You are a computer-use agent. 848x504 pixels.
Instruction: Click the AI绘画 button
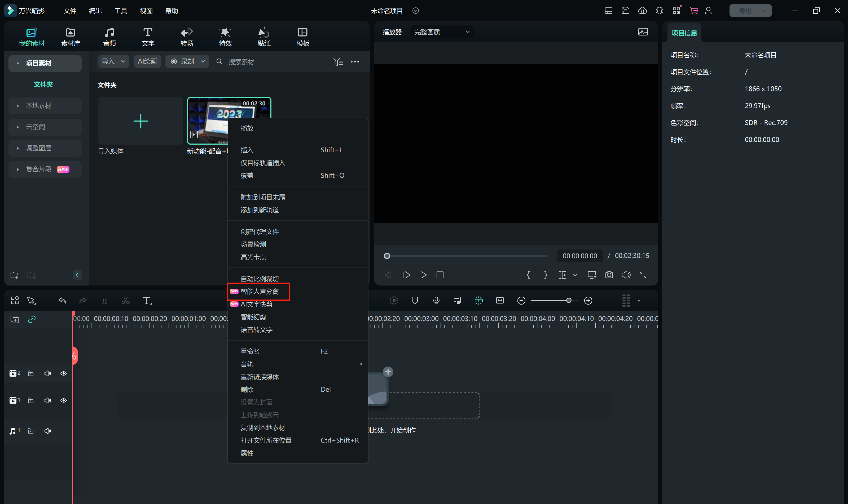click(x=147, y=61)
